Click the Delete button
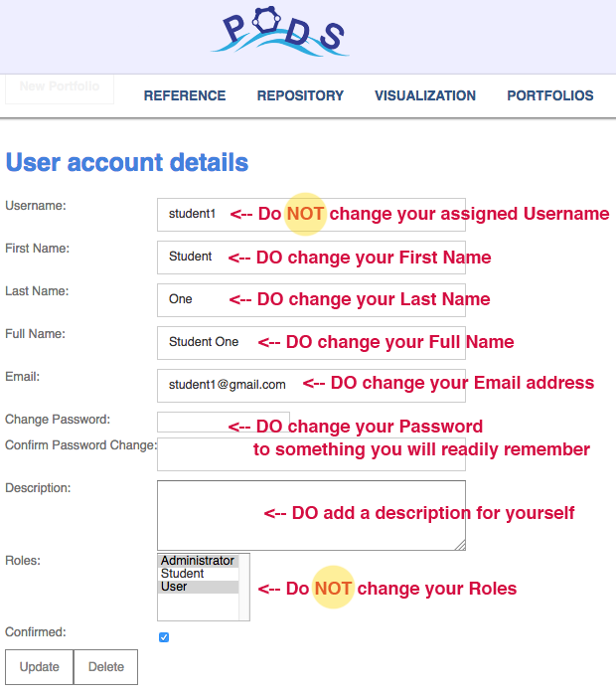This screenshot has width=616, height=695. [106, 667]
